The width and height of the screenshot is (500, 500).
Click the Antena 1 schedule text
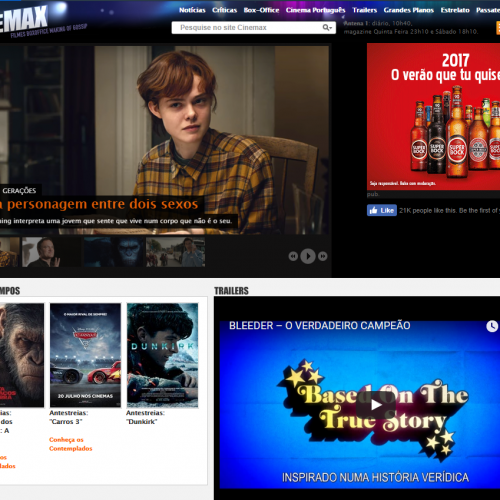411,28
